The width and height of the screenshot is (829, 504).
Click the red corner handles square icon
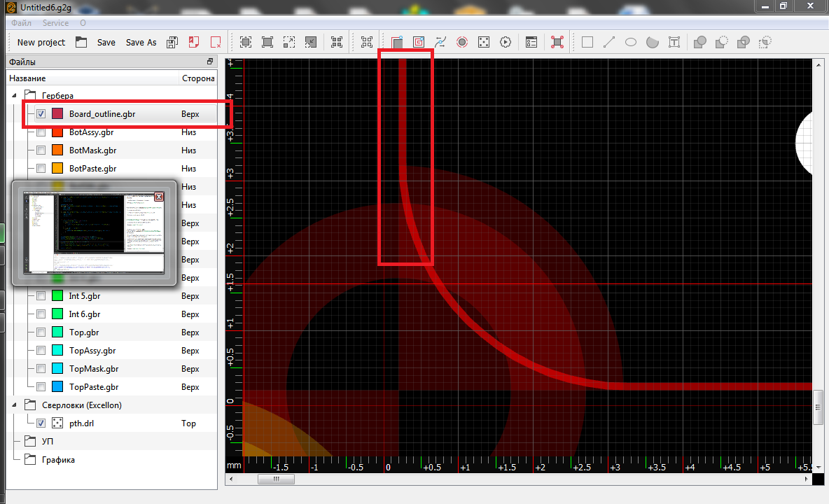pyautogui.click(x=557, y=42)
